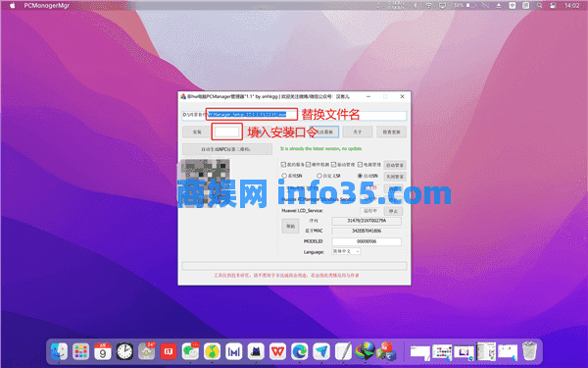This screenshot has height=368, width=588.
Task: Open Spotlight search in menu bar
Action: (539, 5)
